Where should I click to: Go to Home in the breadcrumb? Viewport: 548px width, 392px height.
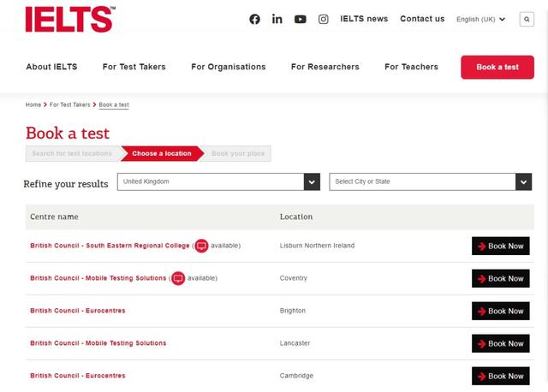coord(33,104)
